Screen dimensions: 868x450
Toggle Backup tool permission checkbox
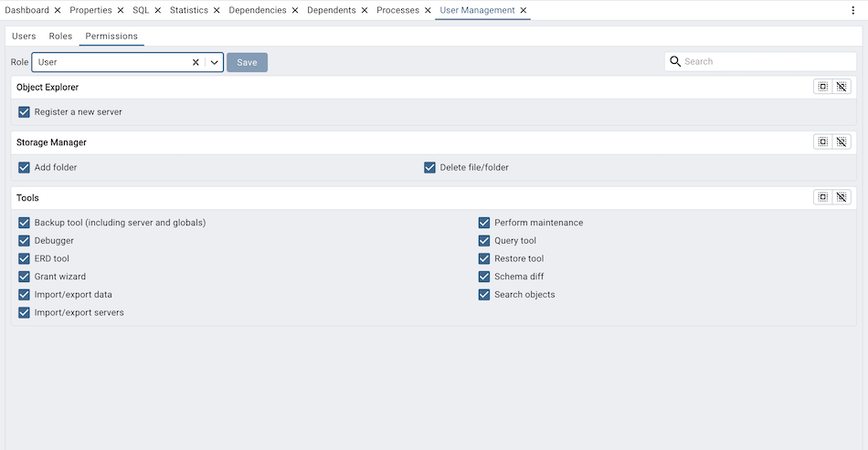(25, 223)
